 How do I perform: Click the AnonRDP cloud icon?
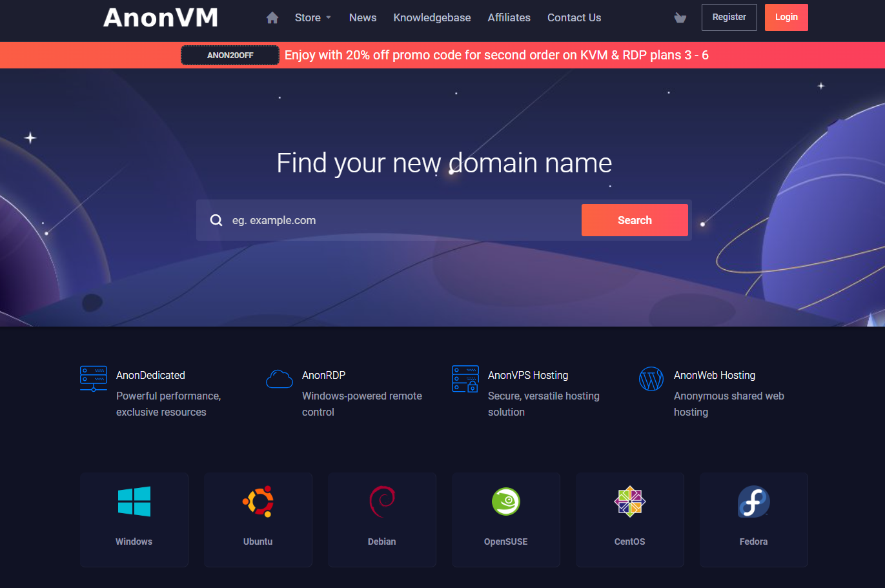279,378
